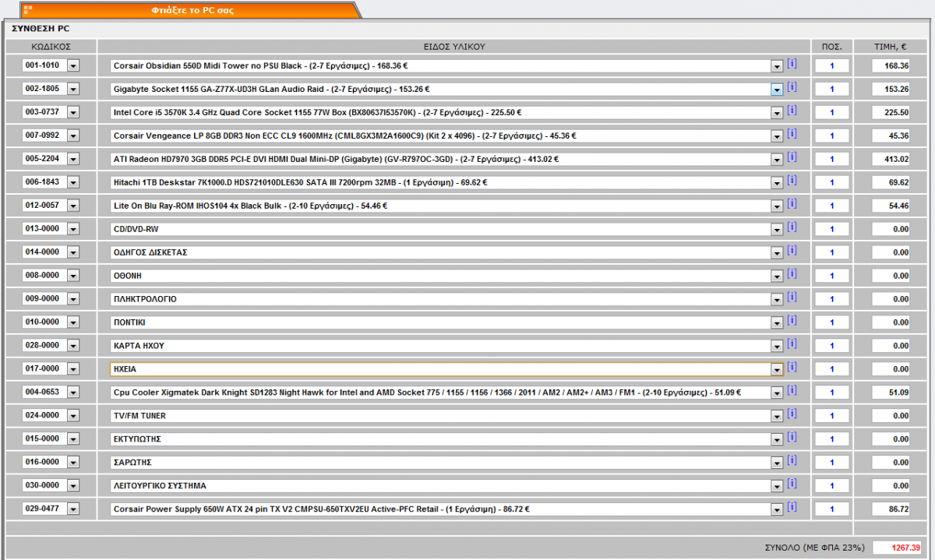Click quantity field of Corsair Vengeance row
Screen dimensions: 935x560
[832, 136]
